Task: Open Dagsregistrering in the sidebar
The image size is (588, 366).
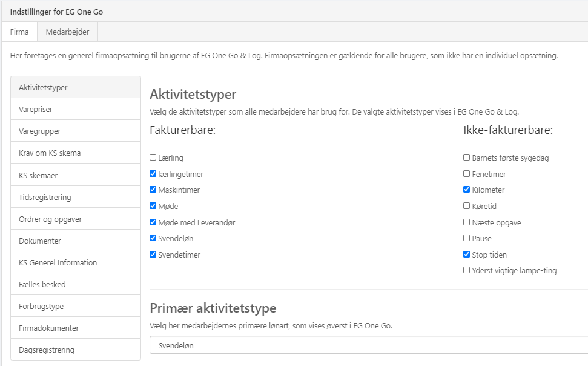Action: click(x=47, y=350)
